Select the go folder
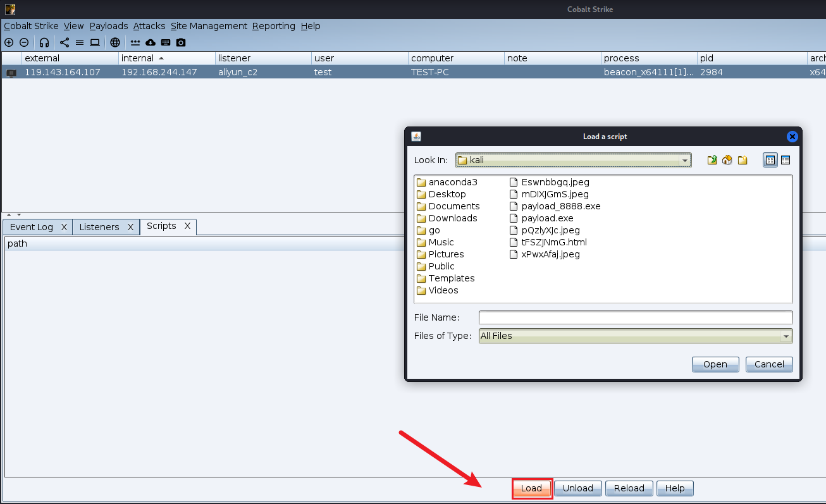The height and width of the screenshot is (504, 826). click(x=428, y=230)
